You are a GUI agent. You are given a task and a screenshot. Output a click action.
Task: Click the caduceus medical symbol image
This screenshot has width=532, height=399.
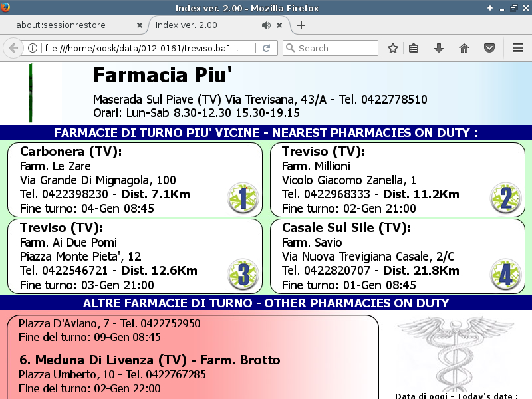(455, 352)
